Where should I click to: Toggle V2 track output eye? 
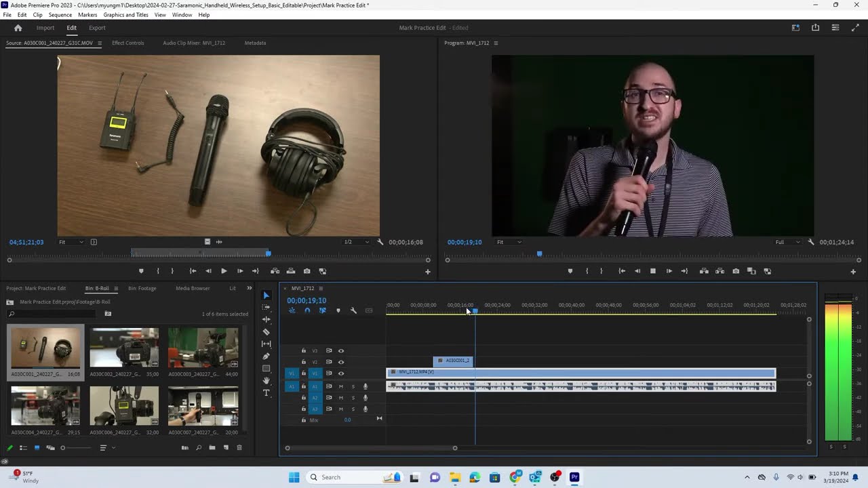pos(341,362)
